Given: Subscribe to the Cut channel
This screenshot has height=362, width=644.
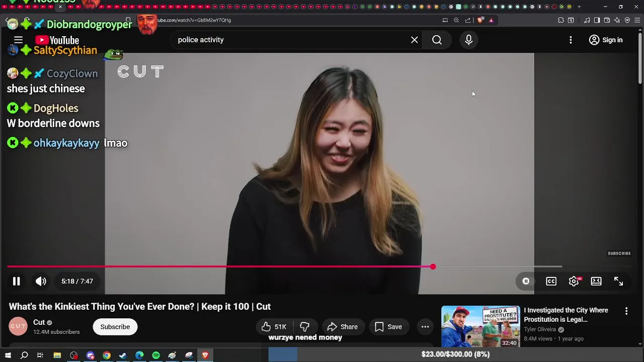Looking at the screenshot, I should 115,327.
